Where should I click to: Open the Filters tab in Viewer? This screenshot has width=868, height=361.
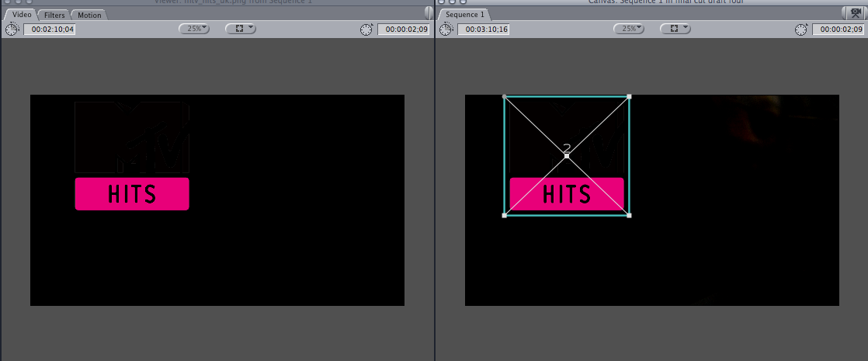tap(54, 15)
